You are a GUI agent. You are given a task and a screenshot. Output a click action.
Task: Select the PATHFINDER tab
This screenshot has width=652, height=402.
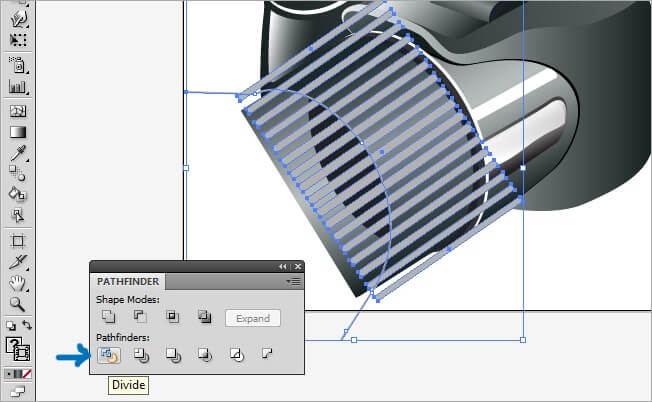tap(128, 282)
